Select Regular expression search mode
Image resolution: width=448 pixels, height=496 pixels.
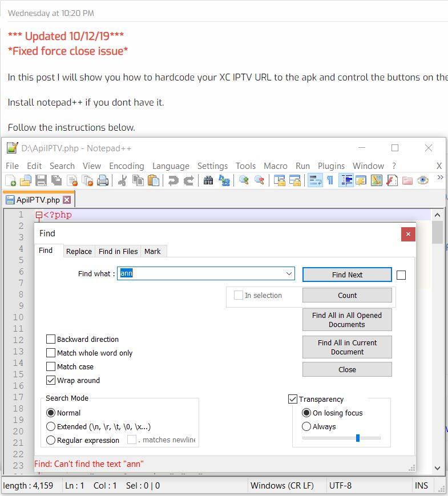[51, 440]
